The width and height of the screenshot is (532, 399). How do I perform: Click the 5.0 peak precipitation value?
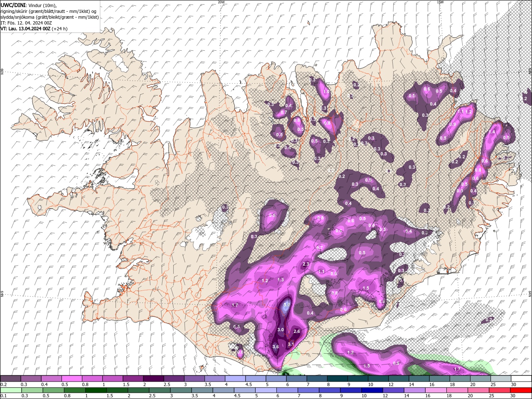pos(287,305)
